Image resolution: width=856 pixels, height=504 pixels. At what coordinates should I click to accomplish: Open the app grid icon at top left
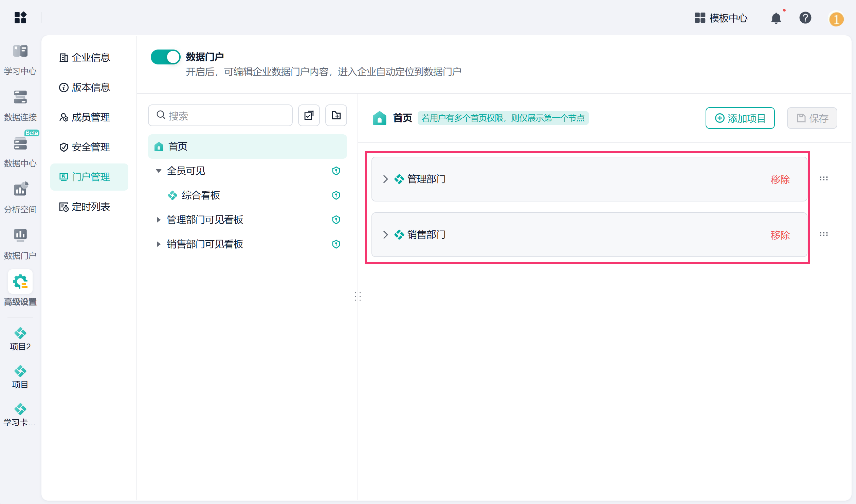pyautogui.click(x=20, y=18)
